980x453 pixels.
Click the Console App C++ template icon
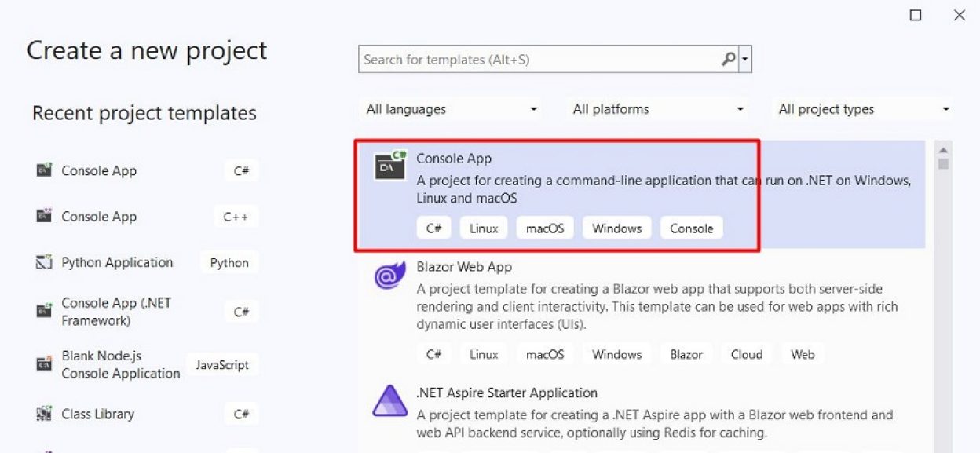coord(44,217)
